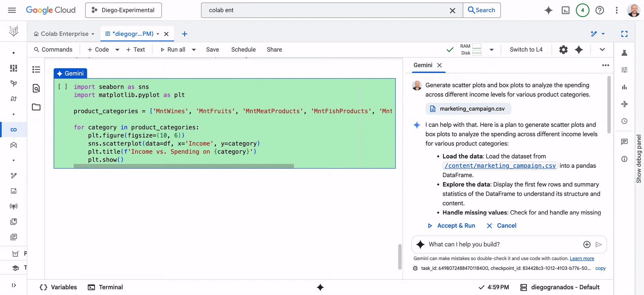Click diegogranados - Default runtime status
This screenshot has width=644, height=295.
click(560, 287)
